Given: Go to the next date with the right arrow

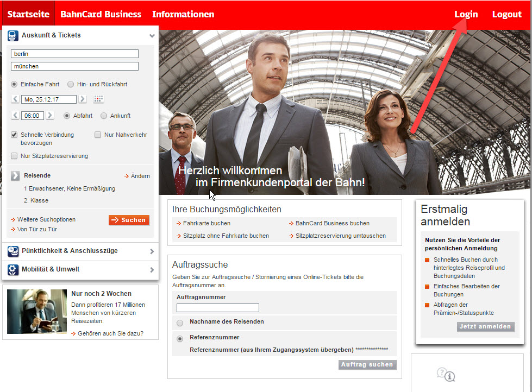Looking at the screenshot, I should (82, 99).
